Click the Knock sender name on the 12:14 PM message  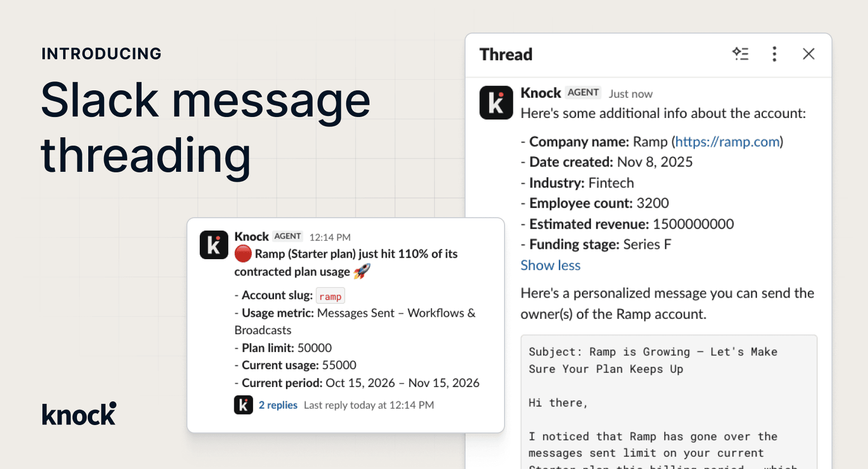(x=252, y=236)
